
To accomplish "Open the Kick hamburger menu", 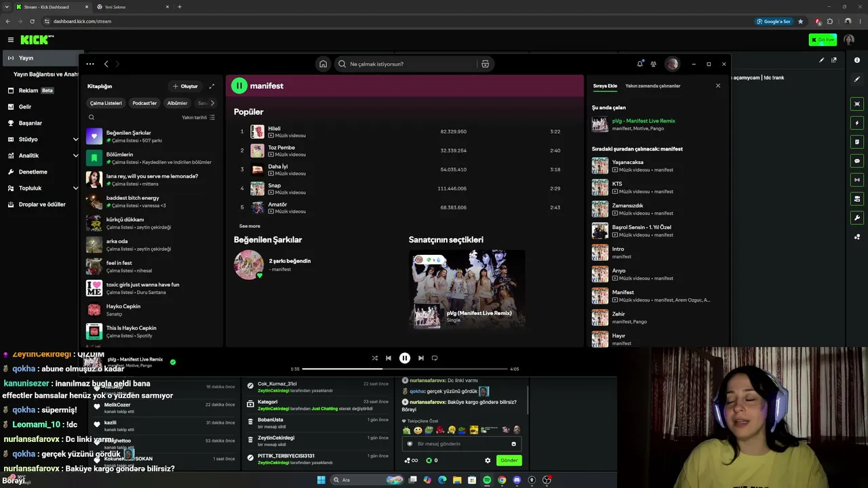I will click(x=11, y=40).
